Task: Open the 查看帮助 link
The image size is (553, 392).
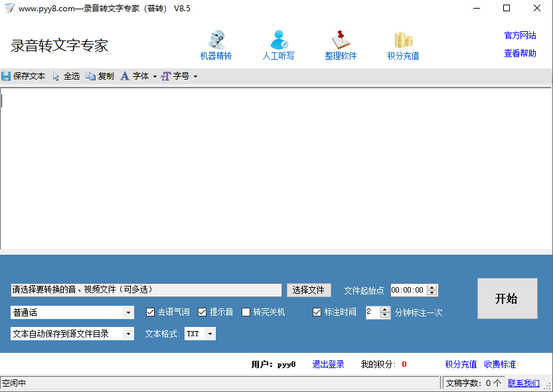Action: [520, 53]
